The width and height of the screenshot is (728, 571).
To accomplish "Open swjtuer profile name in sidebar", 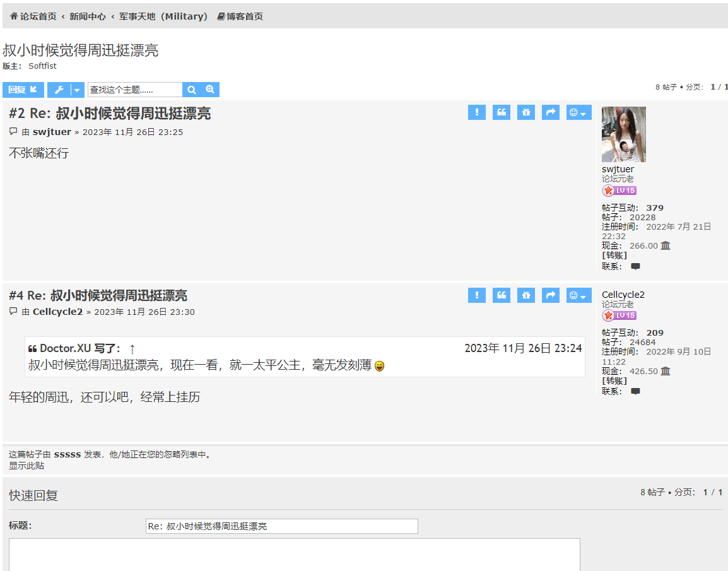I will [618, 169].
